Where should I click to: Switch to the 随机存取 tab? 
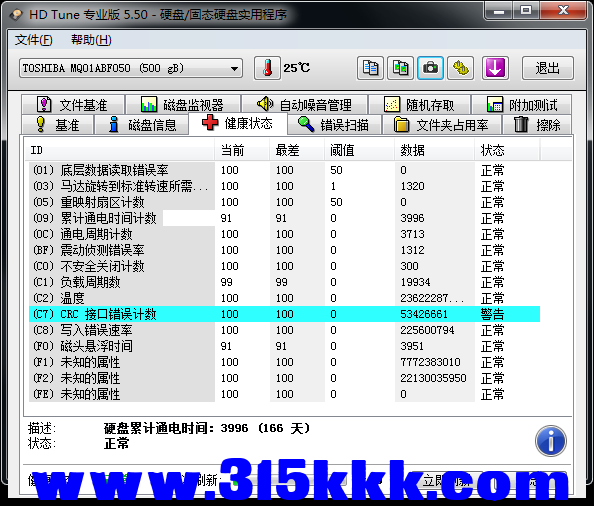(419, 105)
